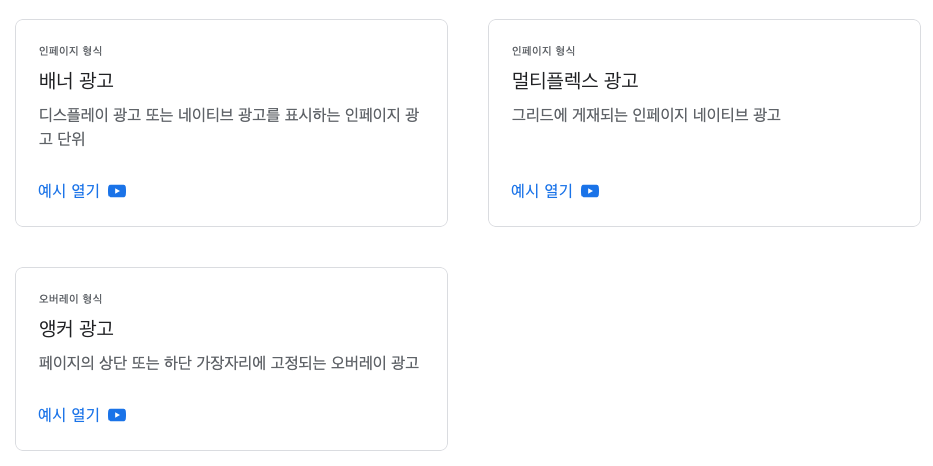Click the 앵커 광고 description about 페이지의 상단

pyautogui.click(x=228, y=363)
